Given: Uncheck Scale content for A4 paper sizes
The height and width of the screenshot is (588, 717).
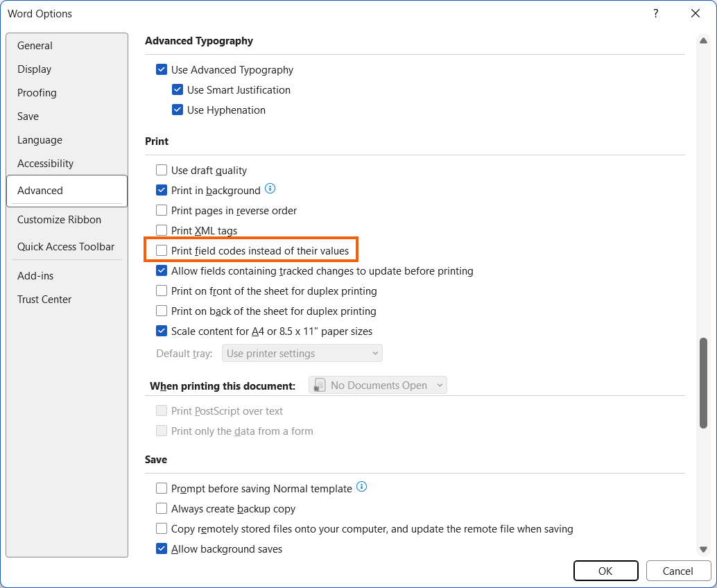Looking at the screenshot, I should click(x=162, y=331).
